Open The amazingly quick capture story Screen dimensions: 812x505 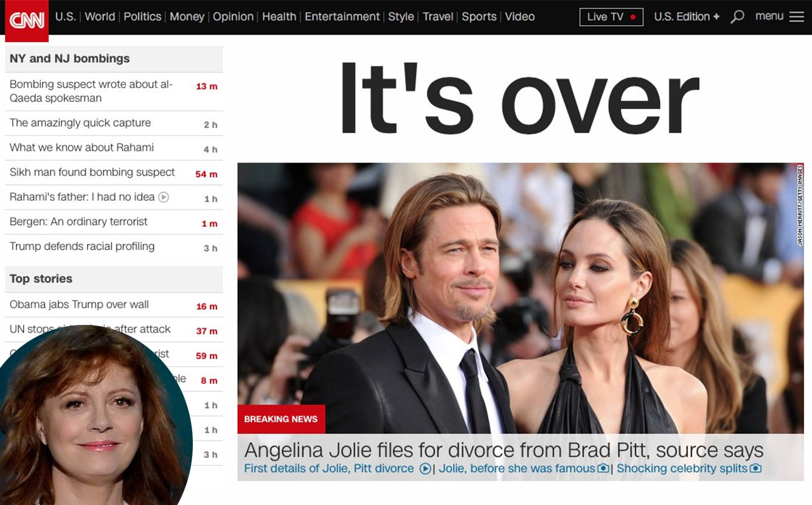(80, 123)
